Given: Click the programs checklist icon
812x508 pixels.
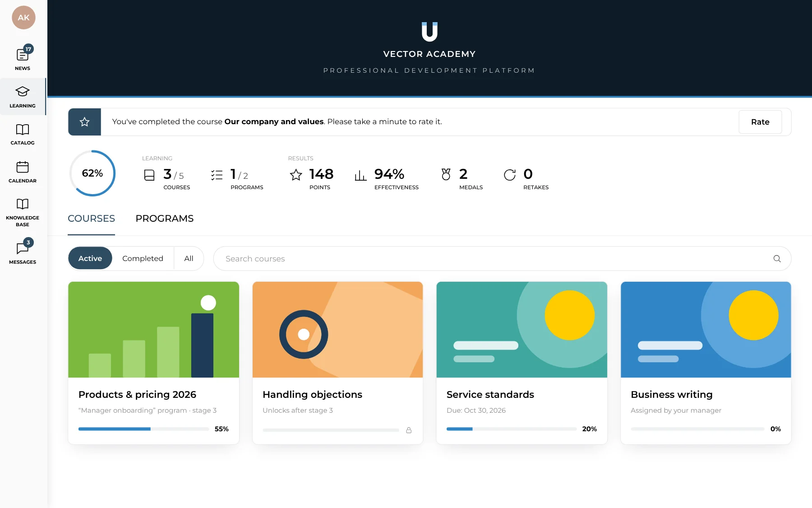Looking at the screenshot, I should coord(217,175).
